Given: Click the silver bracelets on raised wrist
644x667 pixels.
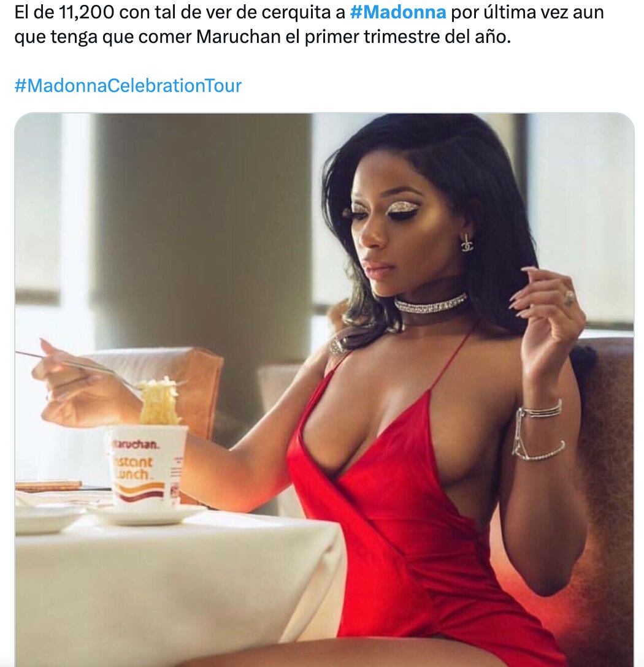Looking at the screenshot, I should coord(538,430).
